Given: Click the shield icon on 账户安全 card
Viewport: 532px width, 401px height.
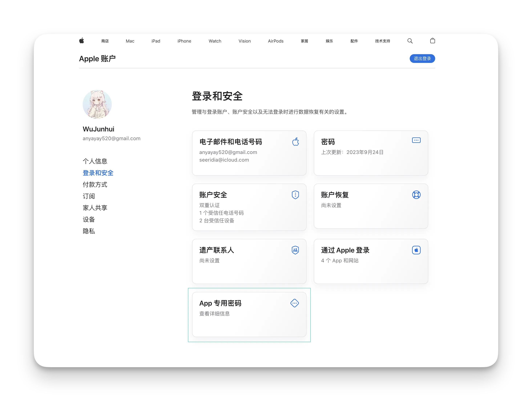Looking at the screenshot, I should click(x=295, y=195).
